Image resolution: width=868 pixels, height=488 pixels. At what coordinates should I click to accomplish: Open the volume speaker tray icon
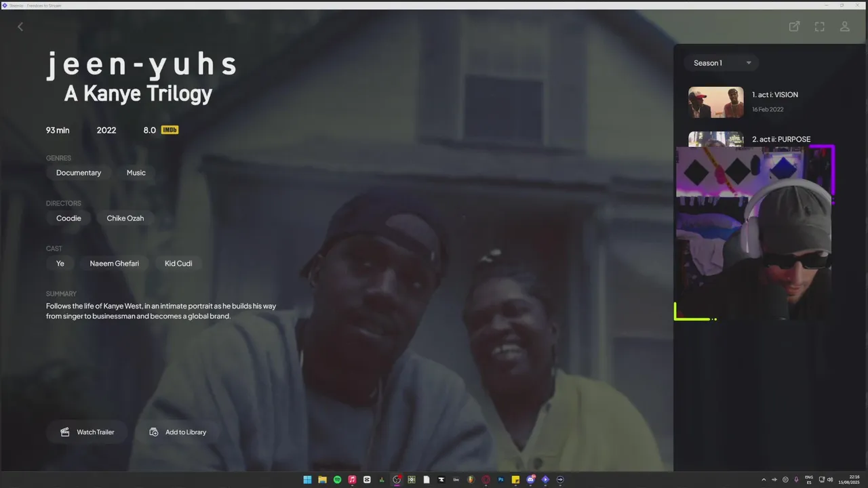pyautogui.click(x=830, y=480)
